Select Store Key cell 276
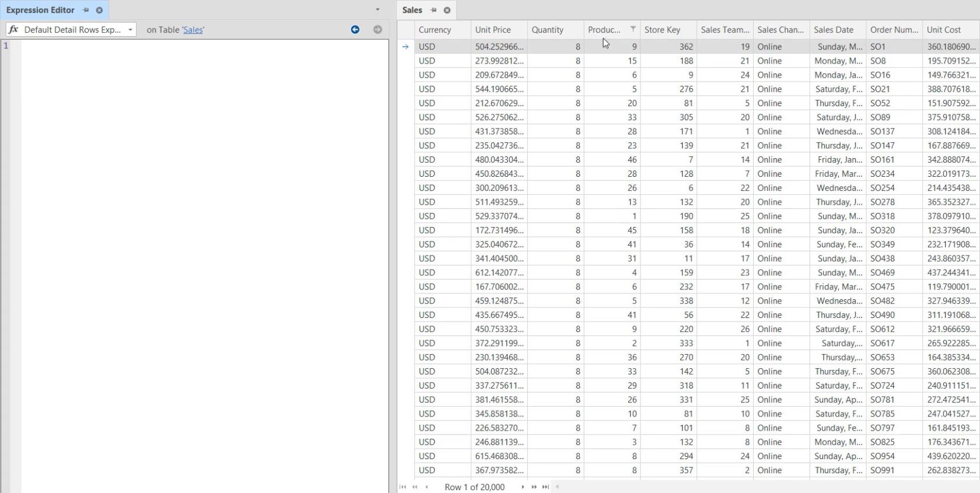The width and height of the screenshot is (980, 493). [668, 89]
